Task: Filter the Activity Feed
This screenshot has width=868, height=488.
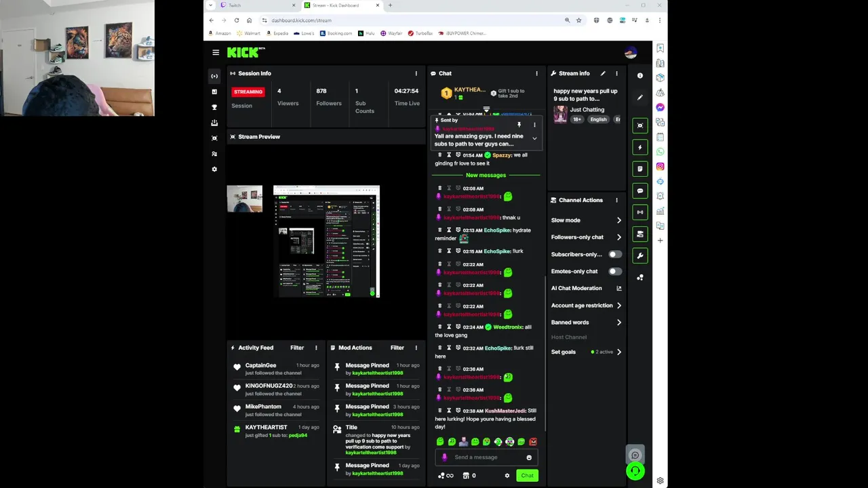Action: pyautogui.click(x=297, y=348)
